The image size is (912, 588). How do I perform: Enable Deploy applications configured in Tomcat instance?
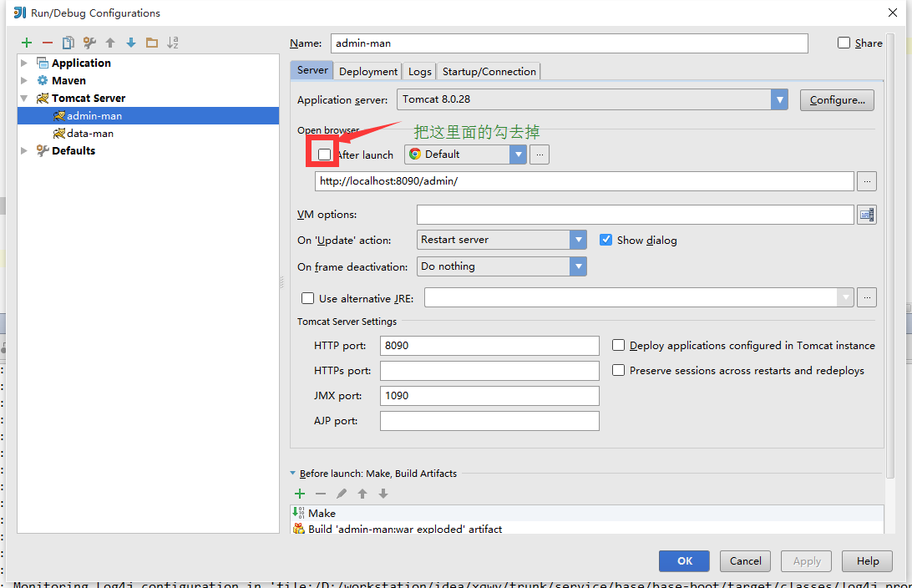click(x=618, y=346)
